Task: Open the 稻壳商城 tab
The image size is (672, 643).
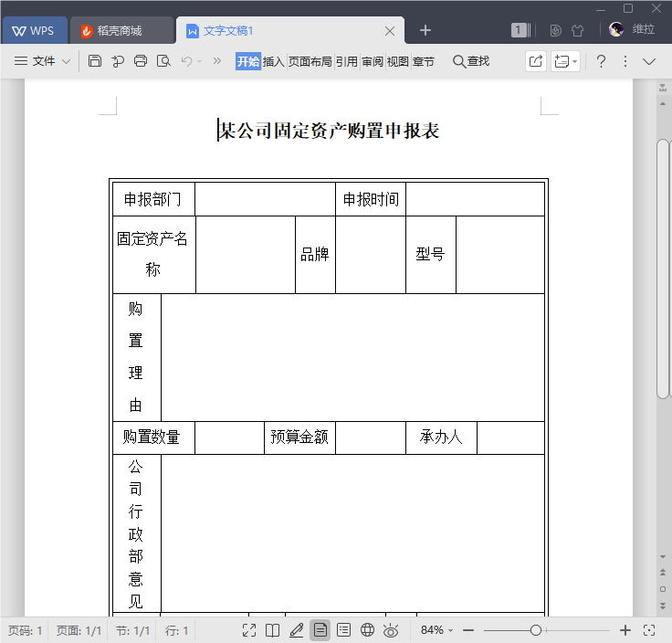Action: [x=121, y=31]
